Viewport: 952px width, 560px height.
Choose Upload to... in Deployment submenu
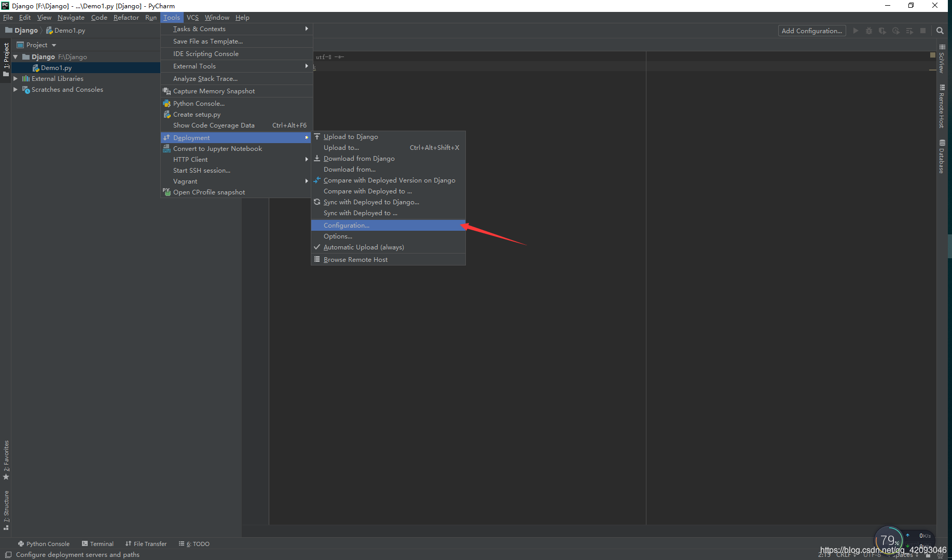pos(388,148)
